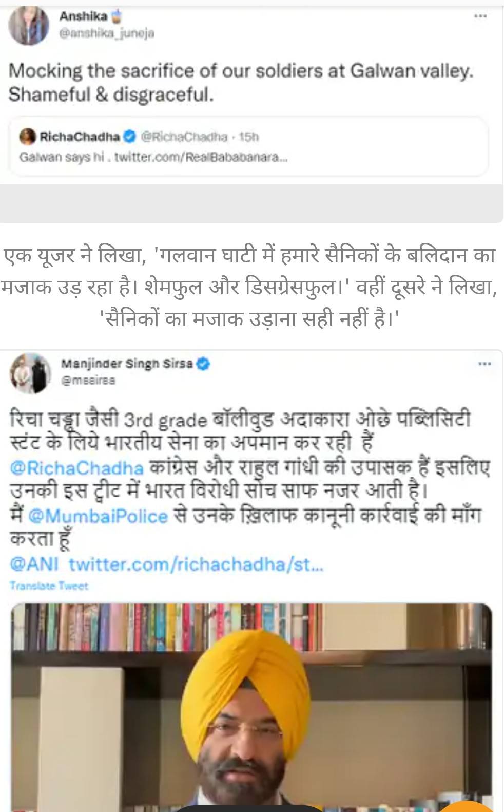Open the @RichaChadha handle in quoted tweet
This screenshot has height=812, width=504.
click(x=184, y=137)
